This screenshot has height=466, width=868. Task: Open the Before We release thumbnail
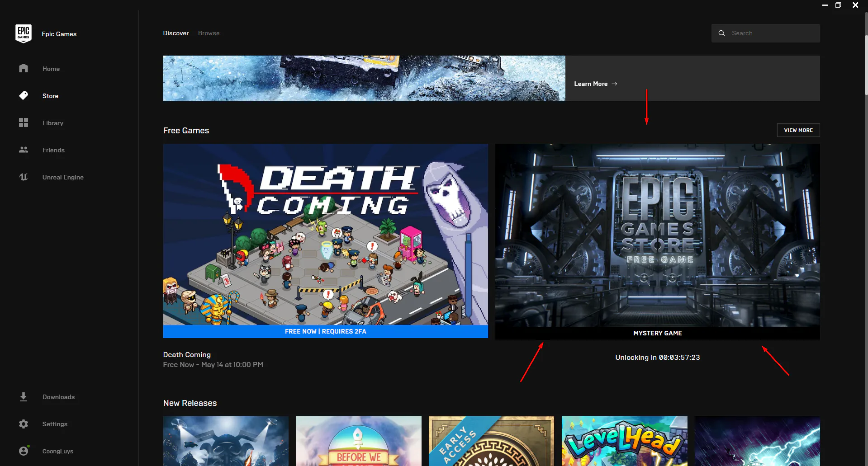point(359,441)
